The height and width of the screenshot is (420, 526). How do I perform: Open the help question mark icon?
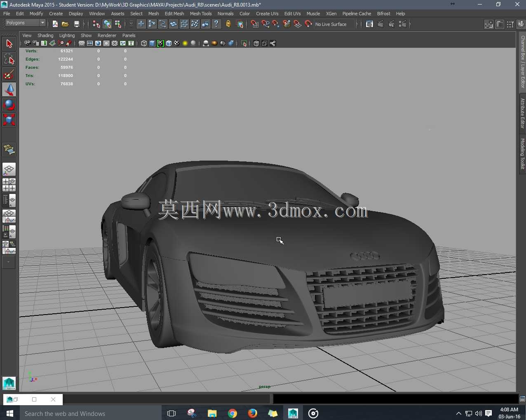click(216, 24)
